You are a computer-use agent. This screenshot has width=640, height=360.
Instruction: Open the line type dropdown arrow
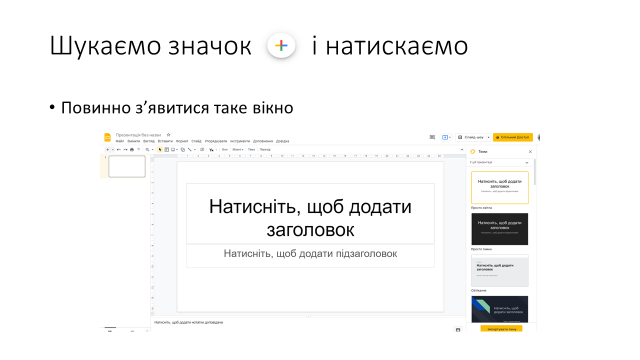point(195,149)
